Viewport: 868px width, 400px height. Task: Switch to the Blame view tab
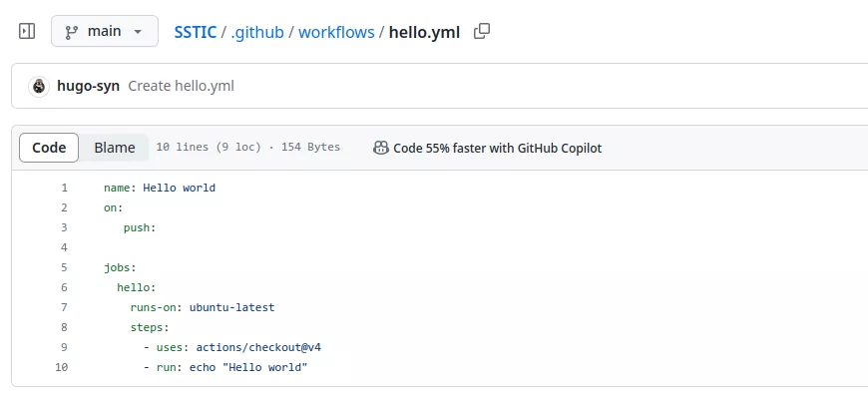click(x=115, y=148)
